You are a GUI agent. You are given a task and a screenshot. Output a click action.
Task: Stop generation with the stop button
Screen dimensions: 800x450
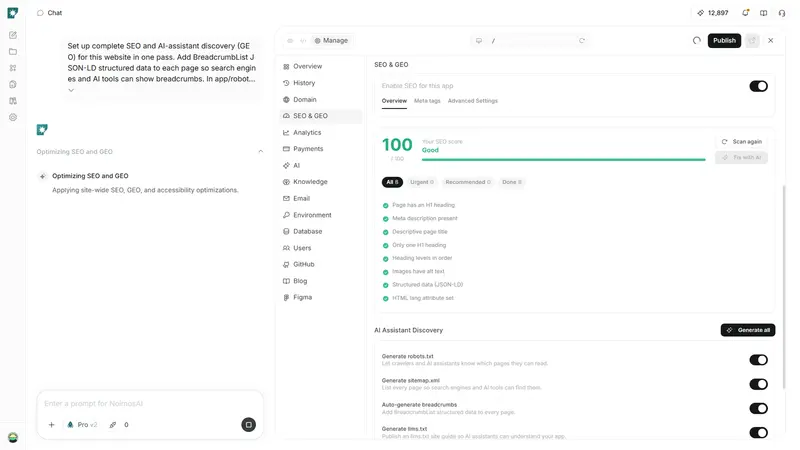click(x=248, y=425)
